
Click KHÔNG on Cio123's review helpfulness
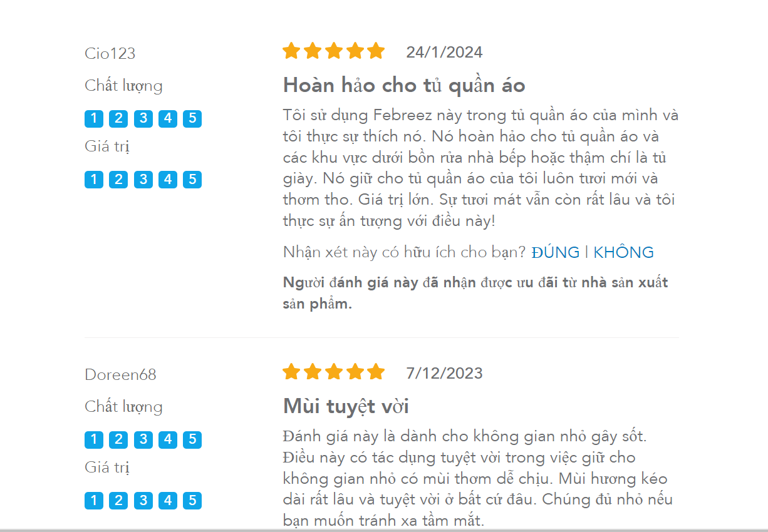click(x=623, y=252)
